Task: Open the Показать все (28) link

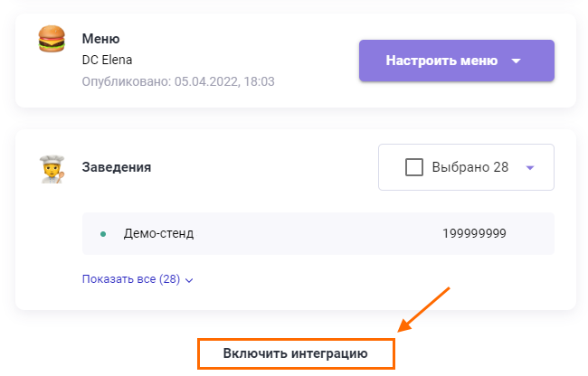Action: coord(131,279)
